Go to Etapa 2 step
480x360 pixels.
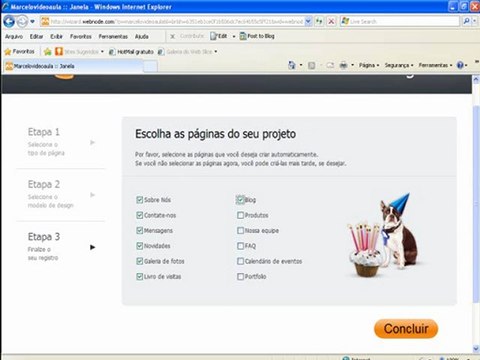[61, 194]
